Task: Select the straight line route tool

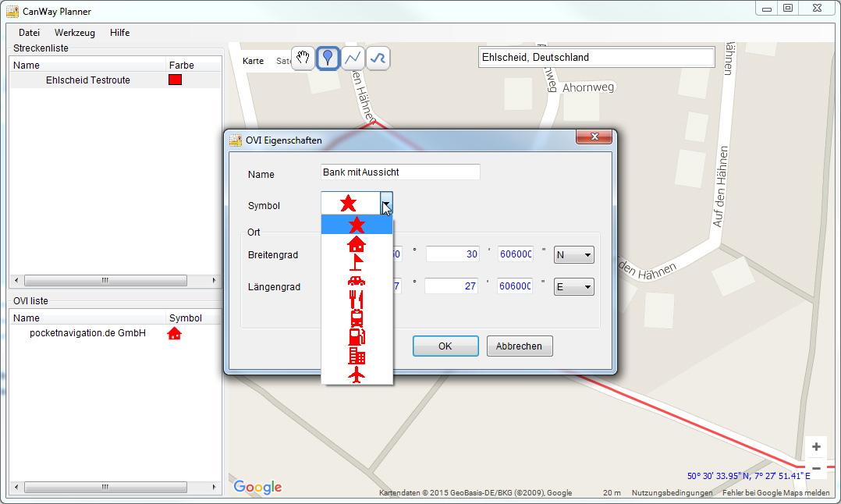Action: (x=353, y=59)
